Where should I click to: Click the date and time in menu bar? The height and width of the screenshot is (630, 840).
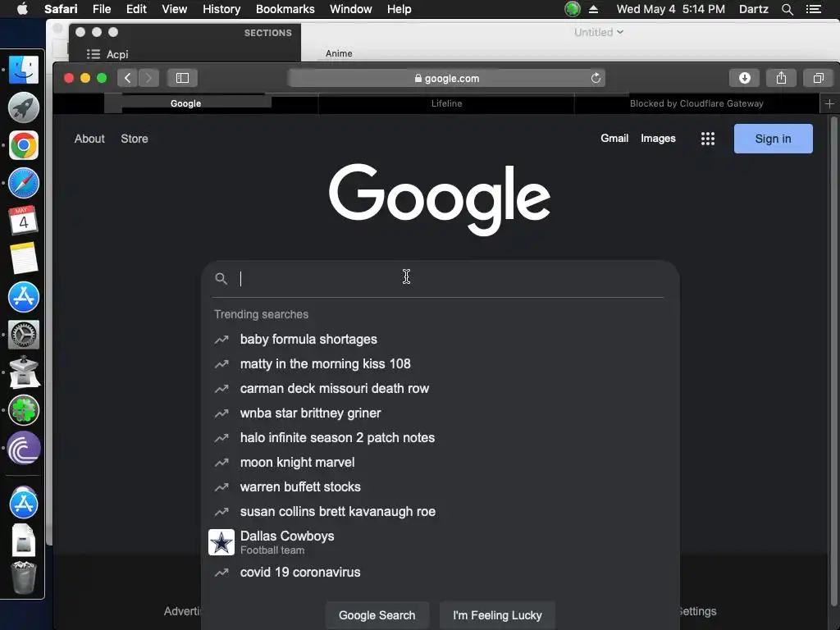[671, 9]
